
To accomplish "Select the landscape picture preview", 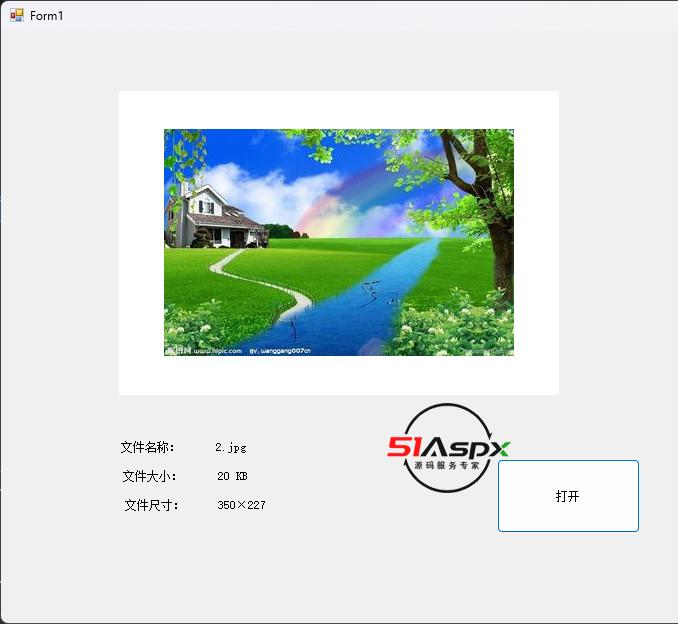I will coord(339,243).
